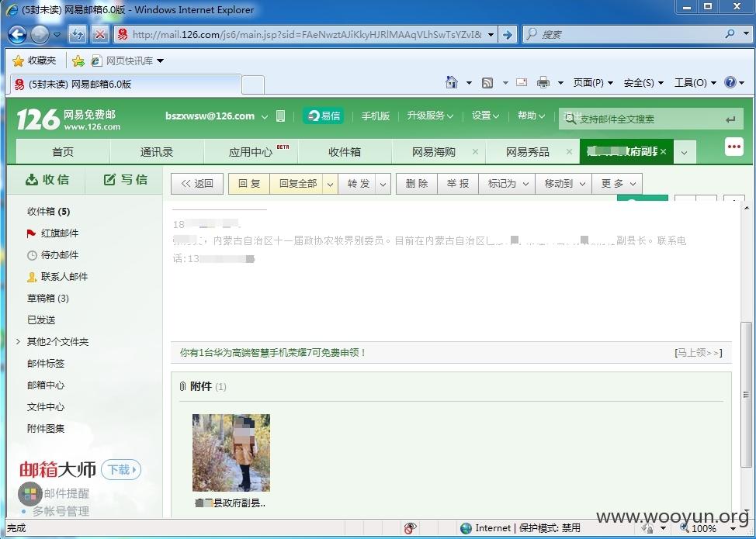Click the 举报 button
756x539 pixels.
pyautogui.click(x=458, y=184)
